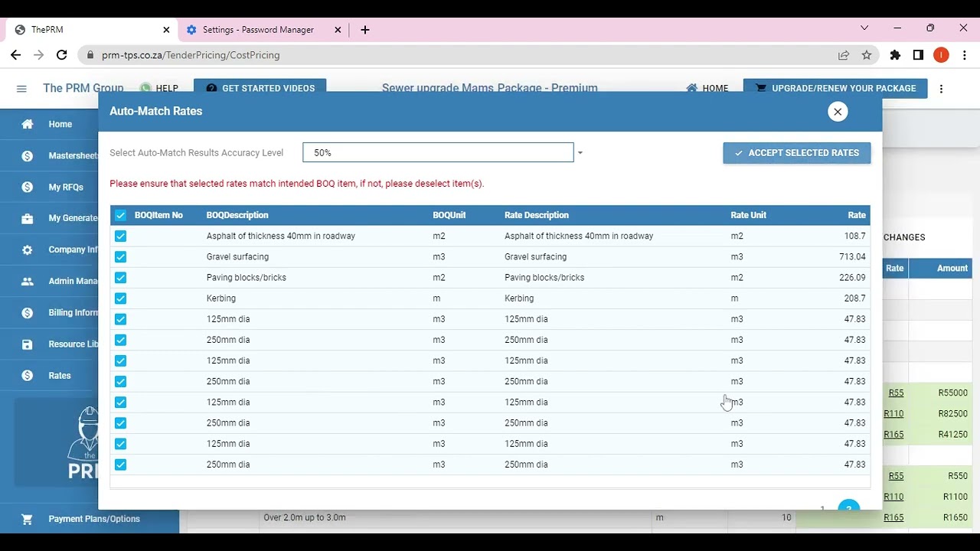
Task: Click the Admin Management people icon
Action: (28, 282)
